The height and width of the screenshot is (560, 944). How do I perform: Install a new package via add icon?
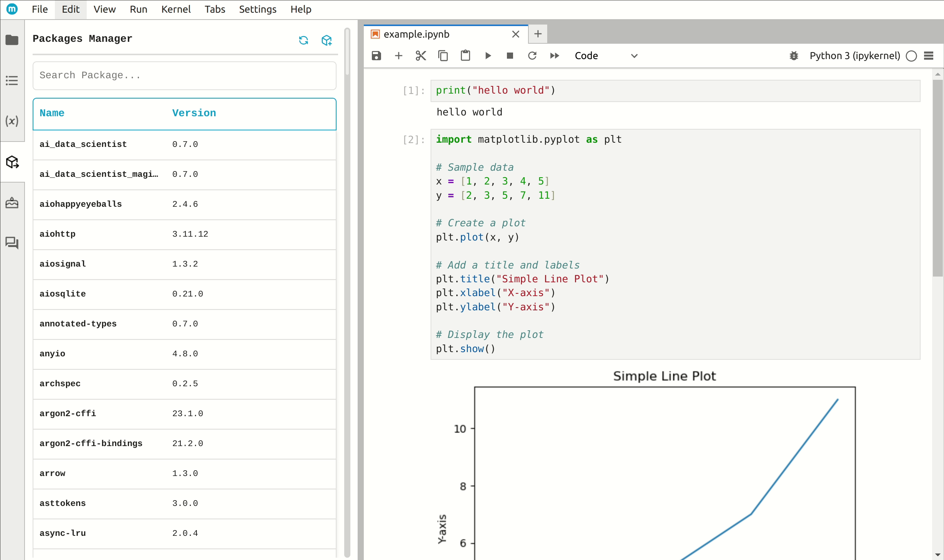(x=327, y=40)
